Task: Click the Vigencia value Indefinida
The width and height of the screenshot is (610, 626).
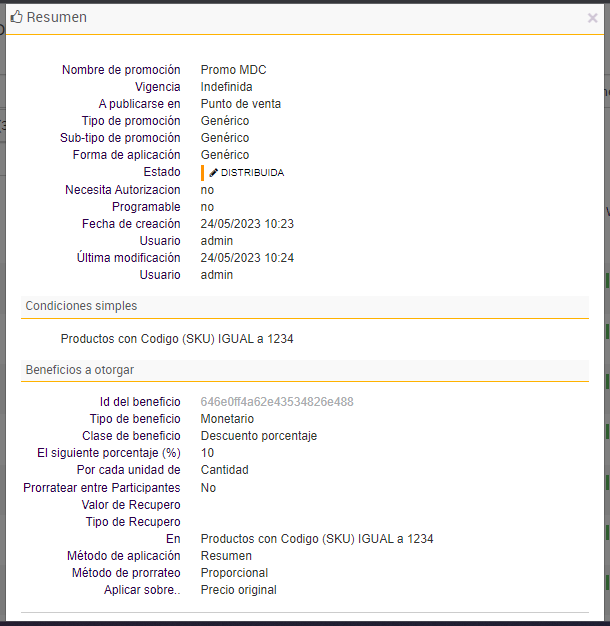Action: [x=226, y=87]
